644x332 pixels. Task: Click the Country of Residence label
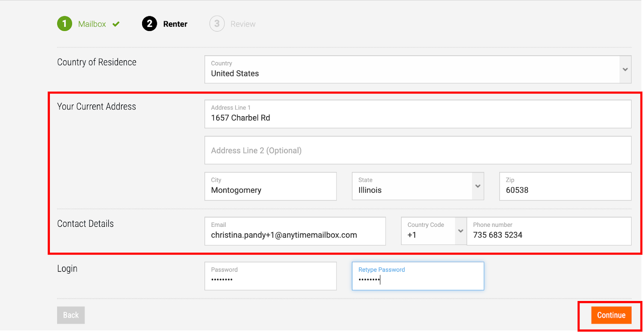pos(97,62)
